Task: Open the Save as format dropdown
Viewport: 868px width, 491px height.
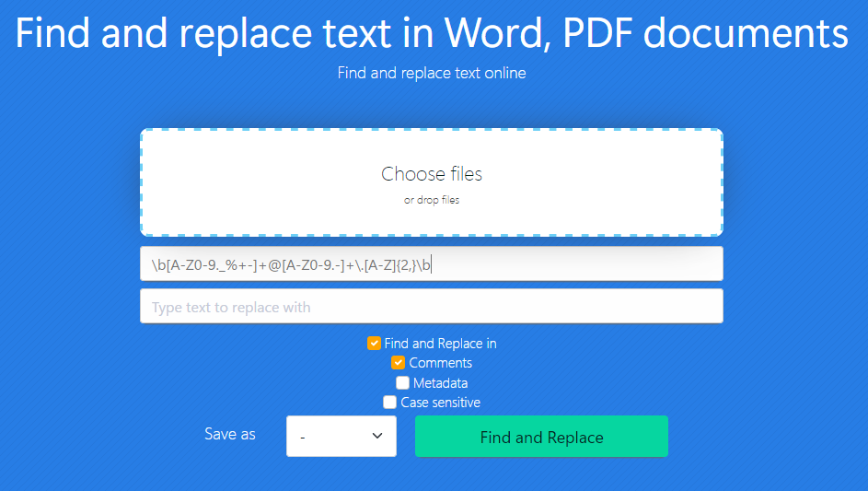Action: point(341,437)
